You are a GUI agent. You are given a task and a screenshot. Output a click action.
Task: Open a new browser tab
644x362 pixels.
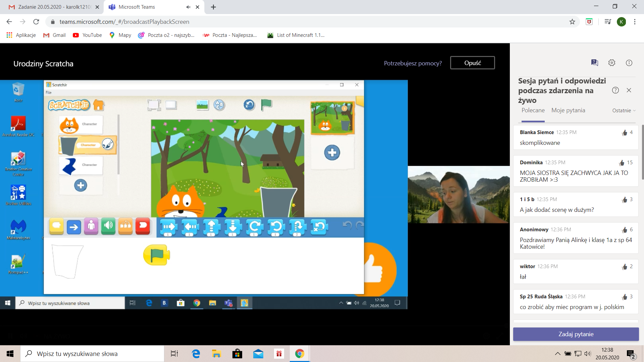(x=213, y=7)
